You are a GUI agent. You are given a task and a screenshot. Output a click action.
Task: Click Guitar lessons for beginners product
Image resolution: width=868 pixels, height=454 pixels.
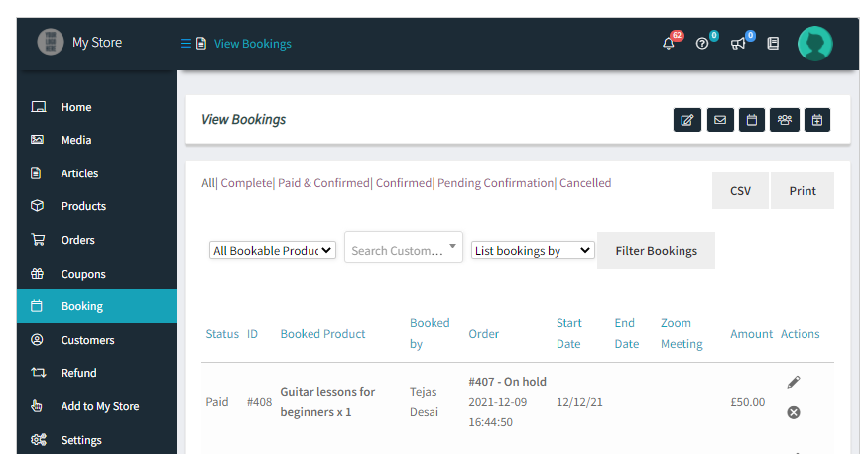coord(327,401)
